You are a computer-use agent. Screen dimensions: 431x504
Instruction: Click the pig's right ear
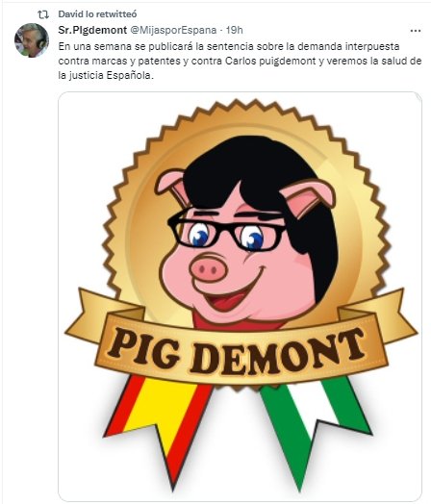click(308, 197)
